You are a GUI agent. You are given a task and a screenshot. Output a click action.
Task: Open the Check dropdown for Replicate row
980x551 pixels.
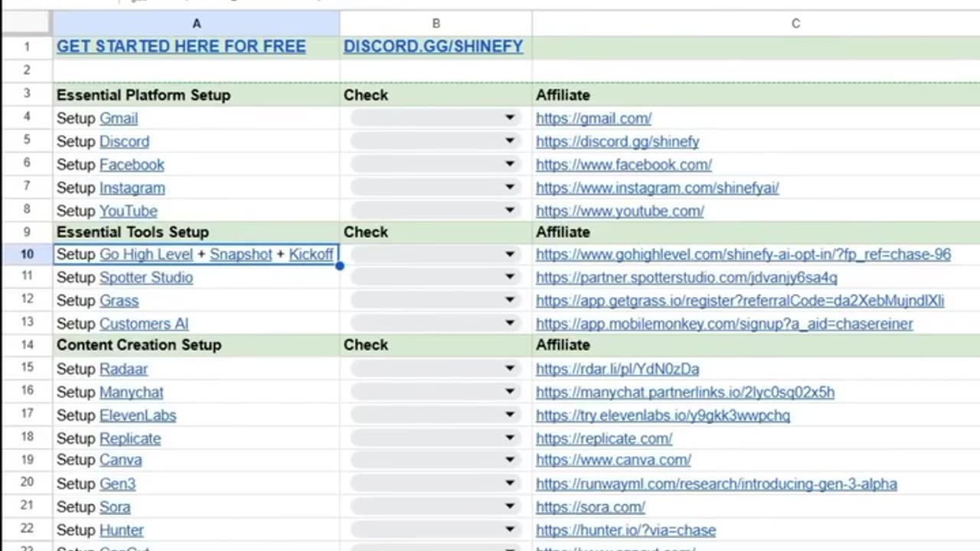[434, 437]
